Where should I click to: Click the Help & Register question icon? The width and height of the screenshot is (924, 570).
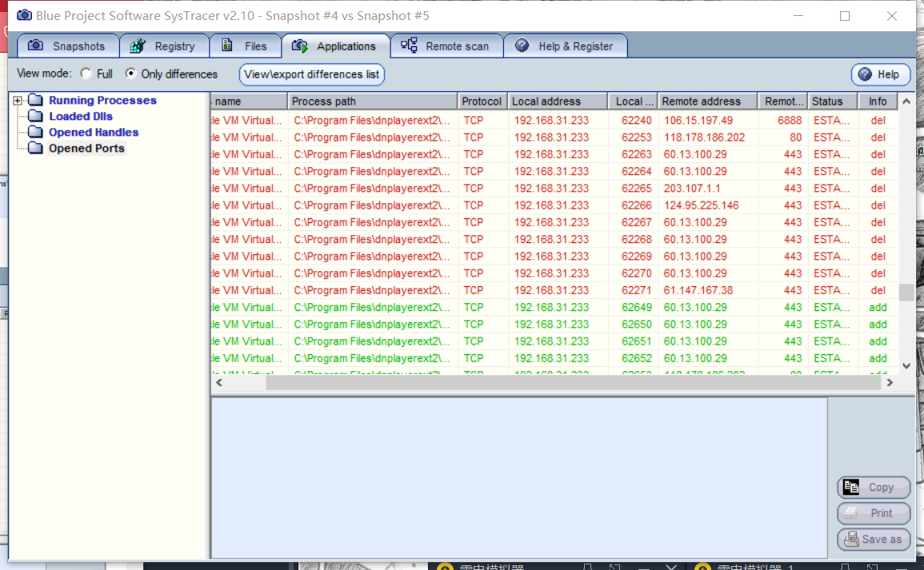(522, 46)
